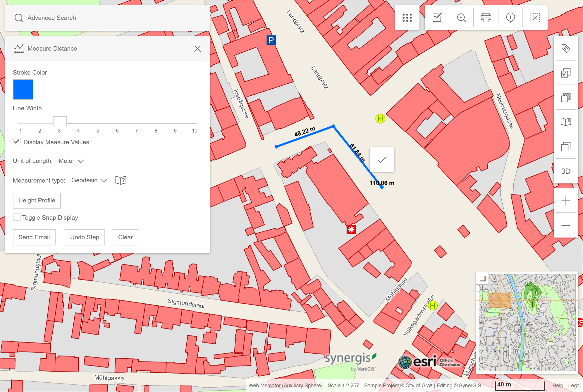The image size is (583, 392).
Task: Open the Unit of Length dropdown
Action: [71, 161]
